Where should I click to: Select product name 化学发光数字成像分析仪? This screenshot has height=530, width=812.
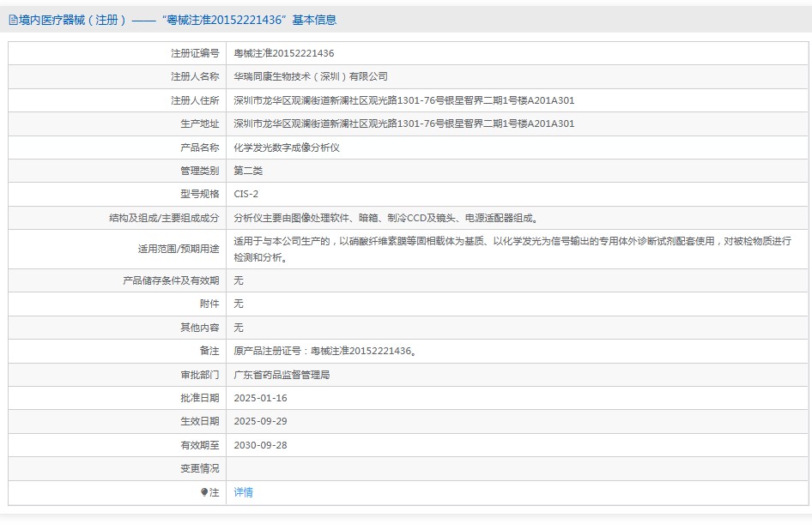point(287,148)
